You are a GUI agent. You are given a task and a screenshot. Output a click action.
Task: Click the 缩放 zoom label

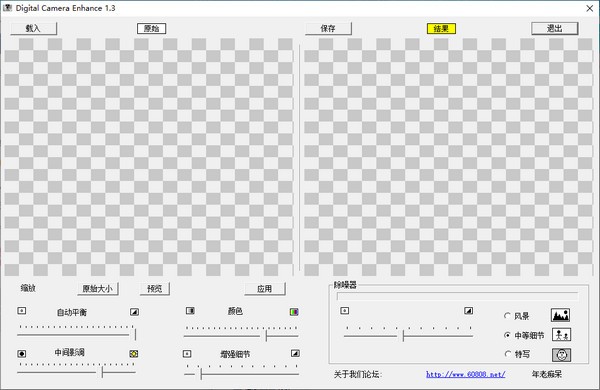click(28, 288)
